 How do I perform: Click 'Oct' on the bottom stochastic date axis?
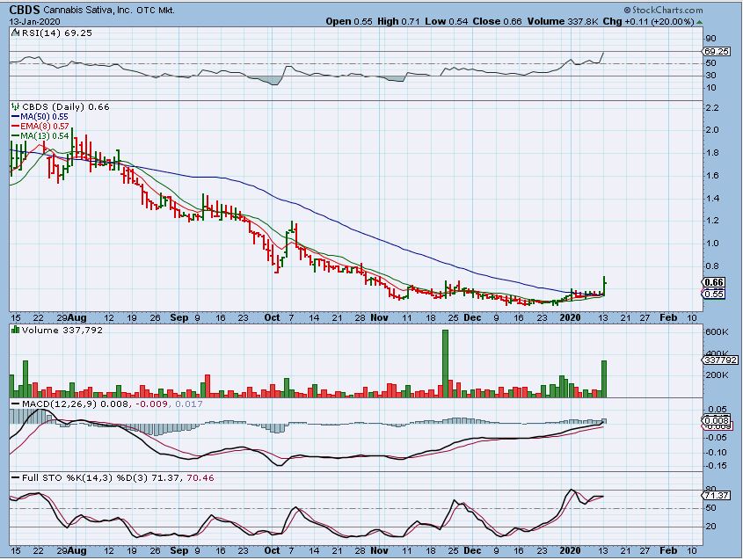272,550
